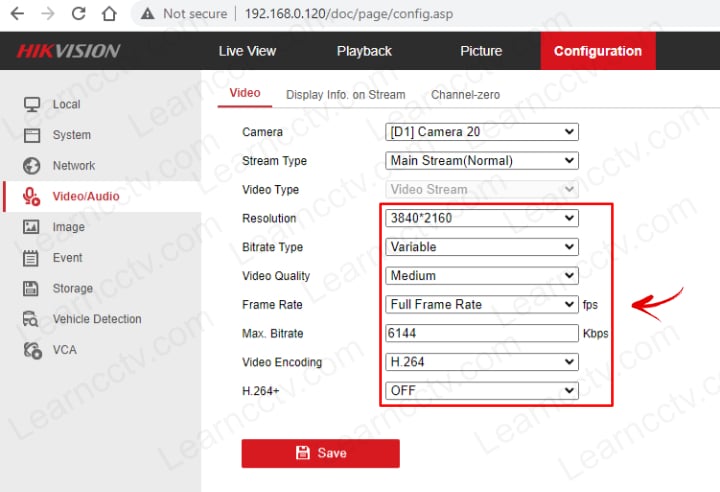Expand the Resolution dropdown showing 3840*2160
Screen dimensions: 720x492
(x=482, y=218)
